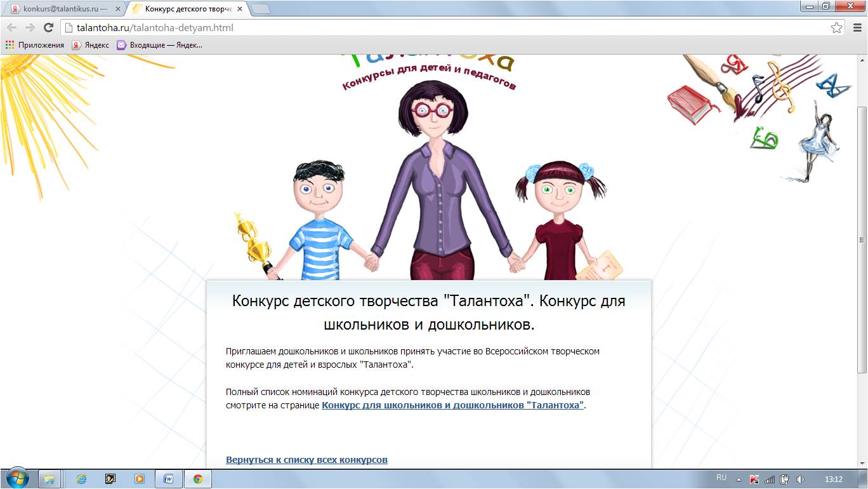
Task: Open the Chrome menu (three lines)
Action: point(856,28)
